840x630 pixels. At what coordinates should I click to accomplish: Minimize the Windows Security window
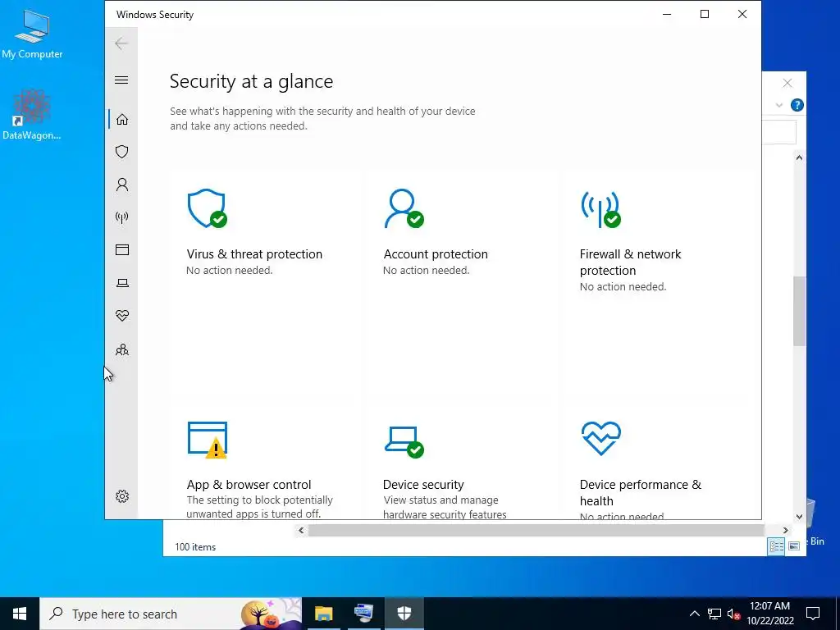667,15
